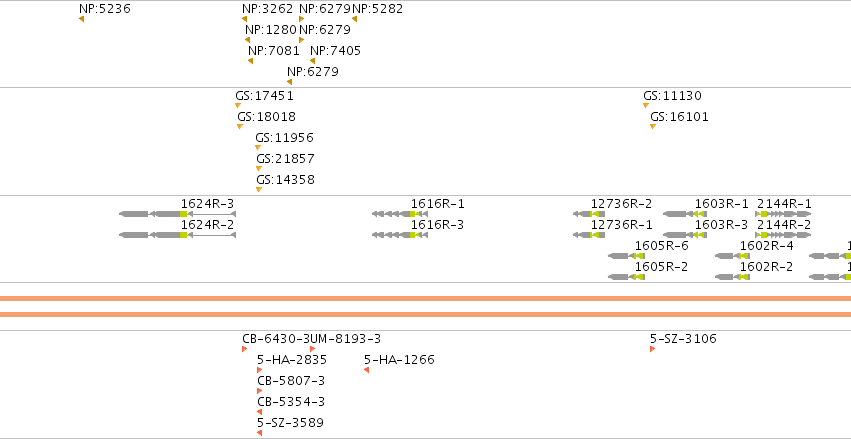
Task: Select the 5-SZ-3106 red triangle marker
Action: pyautogui.click(x=652, y=349)
